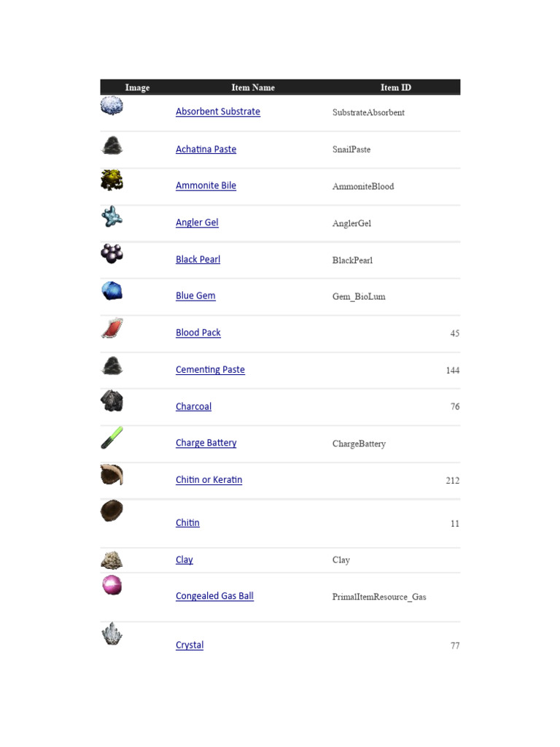Select the SubstrateAbsorbent item ID text
This screenshot has width=560, height=747.
pos(368,112)
